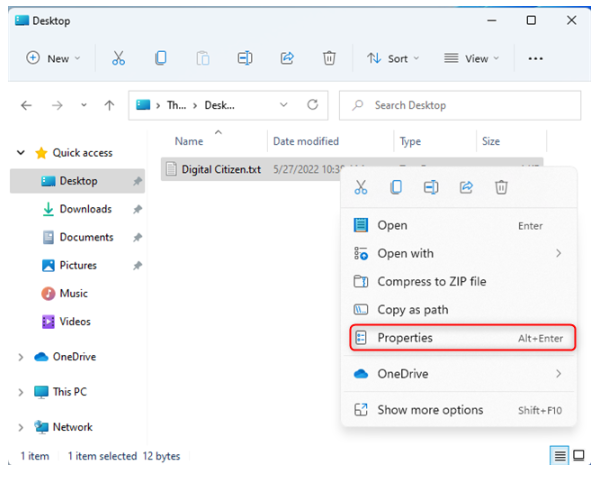
Task: Select Copy as path
Action: click(x=460, y=310)
